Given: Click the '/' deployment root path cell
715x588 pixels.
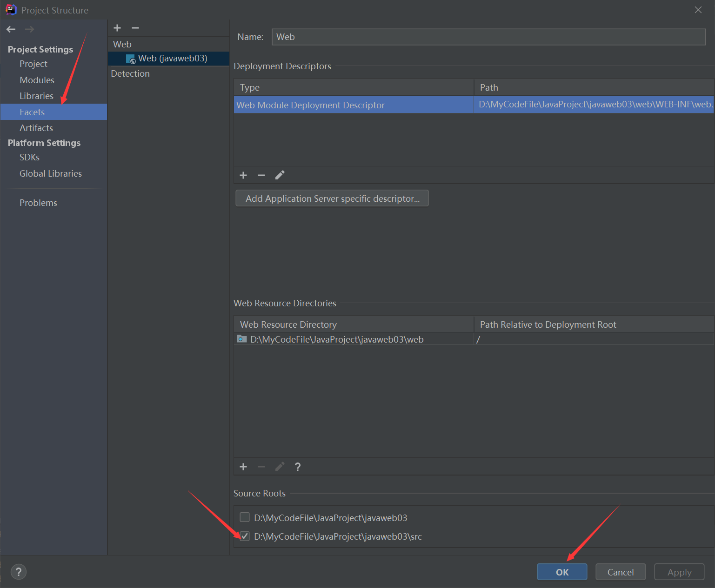Looking at the screenshot, I should (594, 339).
